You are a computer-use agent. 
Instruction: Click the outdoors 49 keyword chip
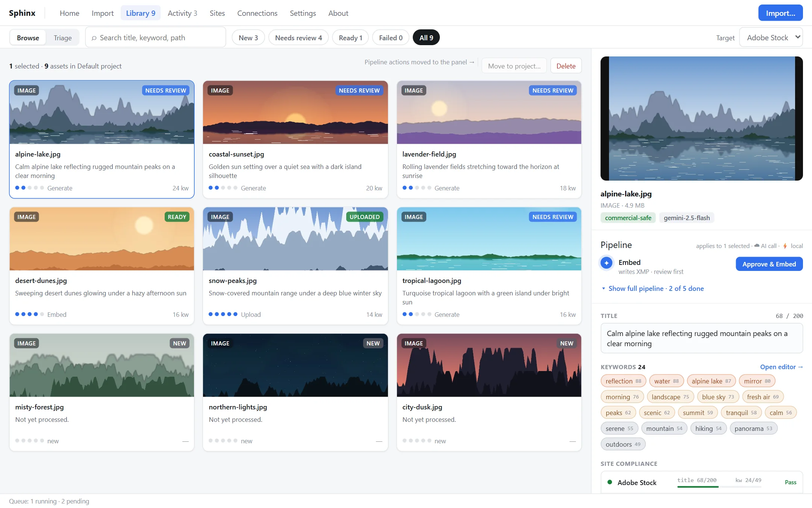[623, 444]
